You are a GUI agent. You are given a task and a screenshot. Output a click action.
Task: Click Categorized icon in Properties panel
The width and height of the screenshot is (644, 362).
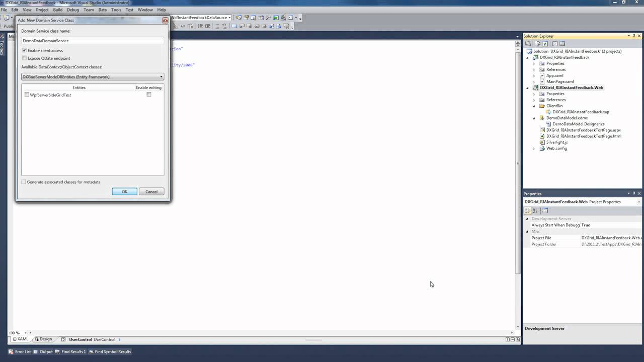pos(528,211)
